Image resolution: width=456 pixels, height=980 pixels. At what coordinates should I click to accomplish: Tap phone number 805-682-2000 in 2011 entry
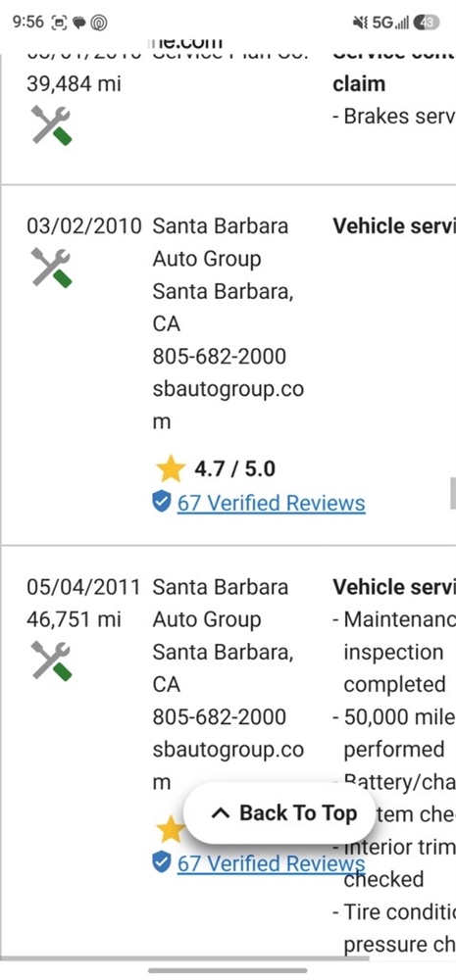pyautogui.click(x=219, y=716)
